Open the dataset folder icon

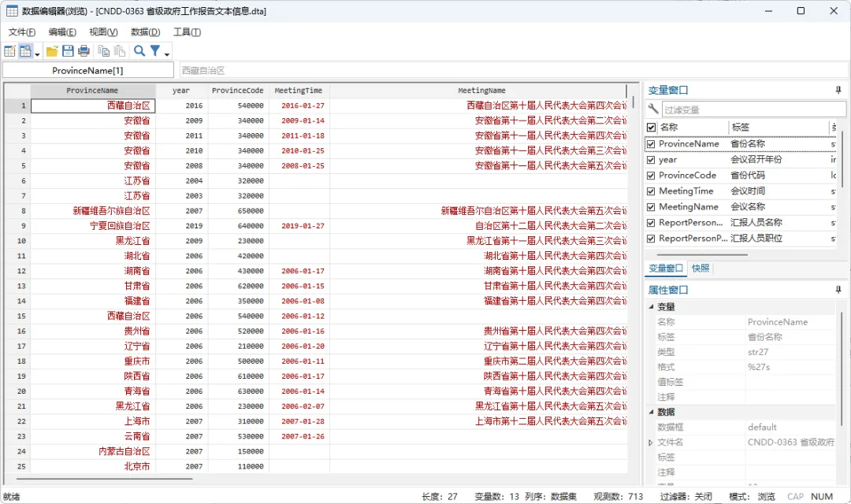[x=52, y=51]
